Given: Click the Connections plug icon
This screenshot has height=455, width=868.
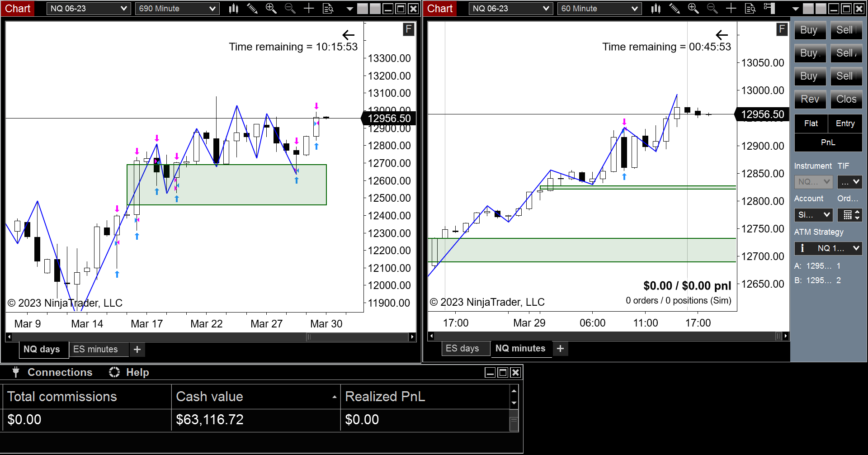Looking at the screenshot, I should coord(16,372).
